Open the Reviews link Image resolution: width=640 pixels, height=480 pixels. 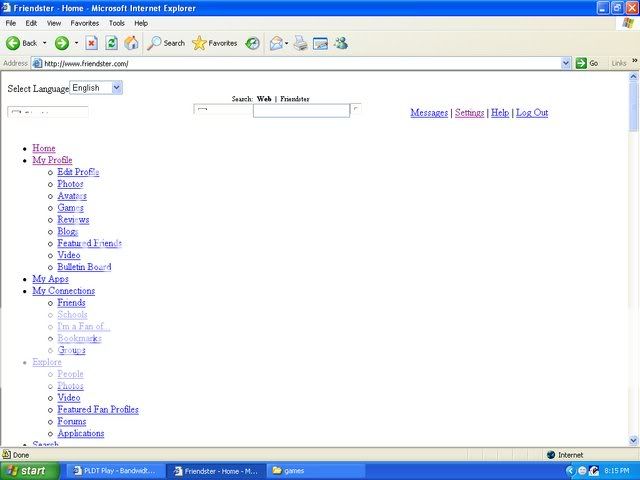pos(73,220)
